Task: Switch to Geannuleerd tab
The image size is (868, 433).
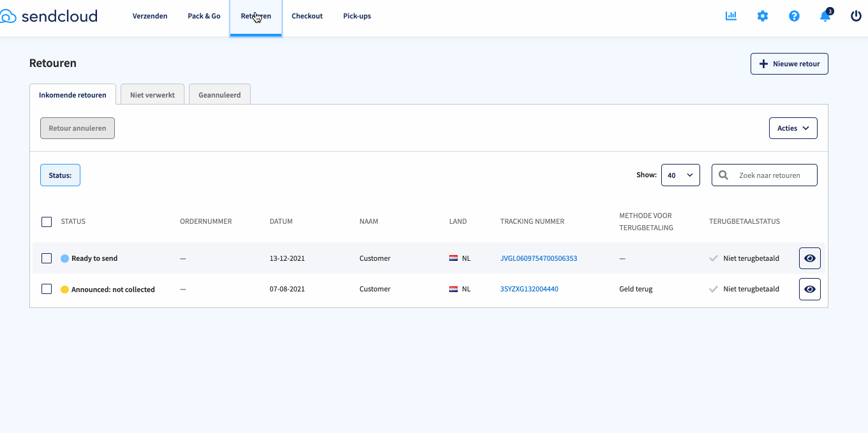Action: [220, 94]
